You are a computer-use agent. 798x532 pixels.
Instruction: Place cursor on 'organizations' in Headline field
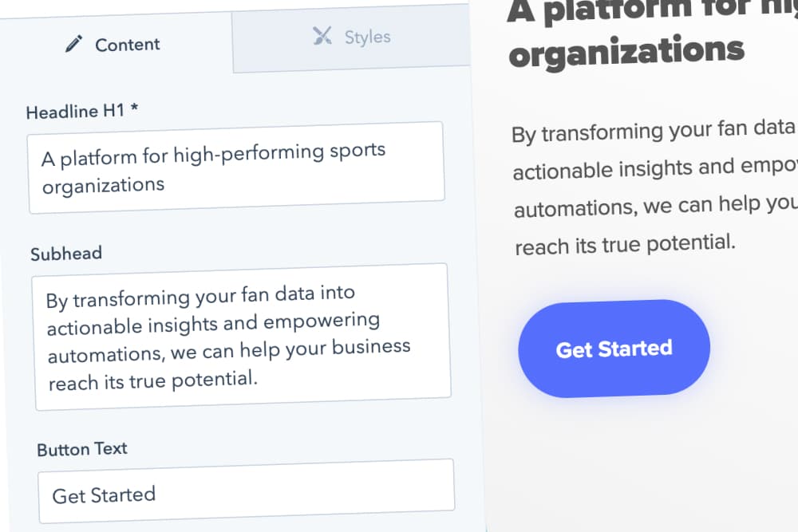pos(103,186)
